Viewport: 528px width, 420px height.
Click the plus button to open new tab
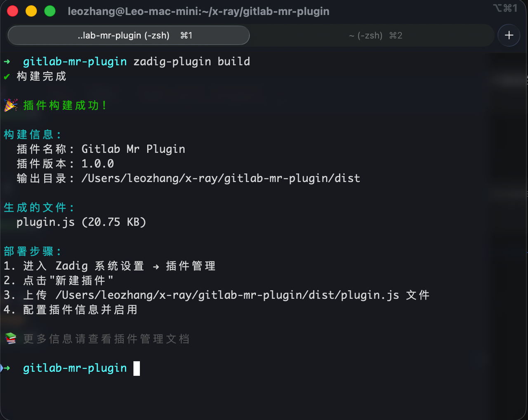[x=509, y=35]
